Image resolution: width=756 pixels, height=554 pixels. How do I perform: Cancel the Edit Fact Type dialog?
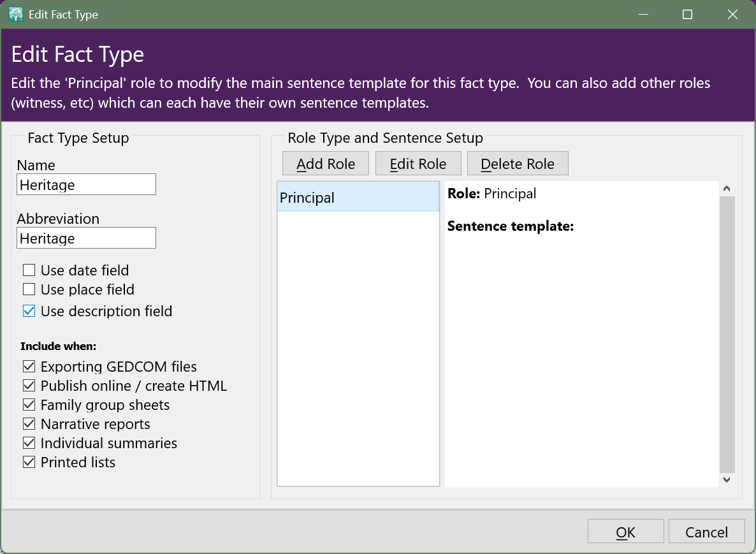point(706,531)
